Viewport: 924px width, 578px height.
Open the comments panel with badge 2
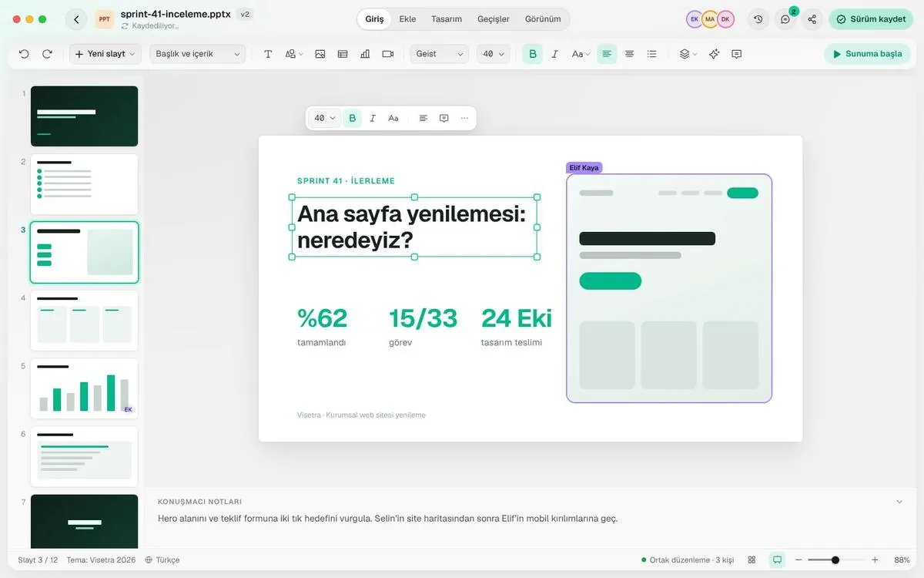785,19
